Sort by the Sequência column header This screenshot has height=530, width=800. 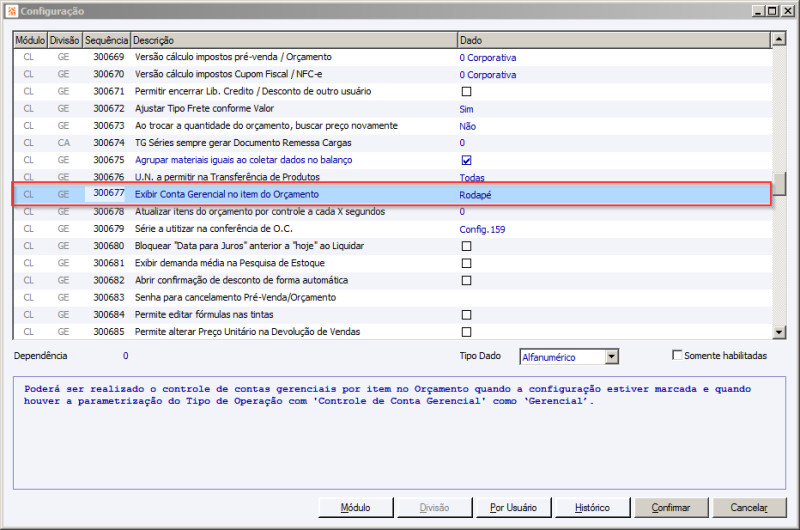(106, 40)
